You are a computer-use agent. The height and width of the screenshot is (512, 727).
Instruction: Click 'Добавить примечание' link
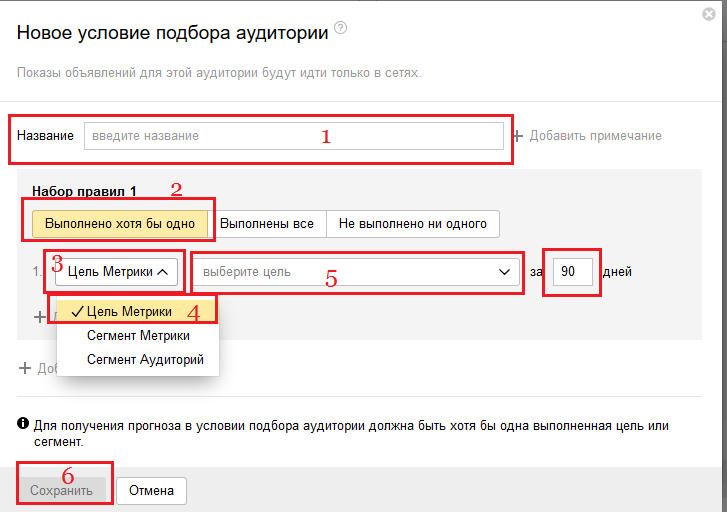pyautogui.click(x=587, y=136)
